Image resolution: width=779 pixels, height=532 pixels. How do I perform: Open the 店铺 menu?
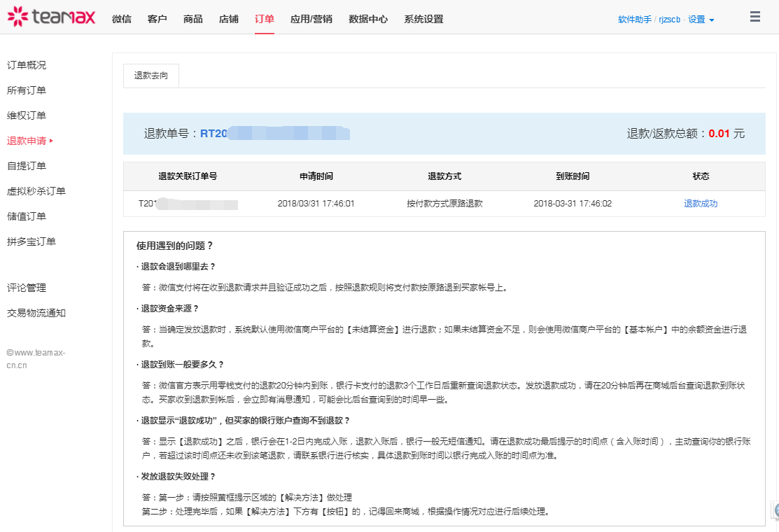229,19
